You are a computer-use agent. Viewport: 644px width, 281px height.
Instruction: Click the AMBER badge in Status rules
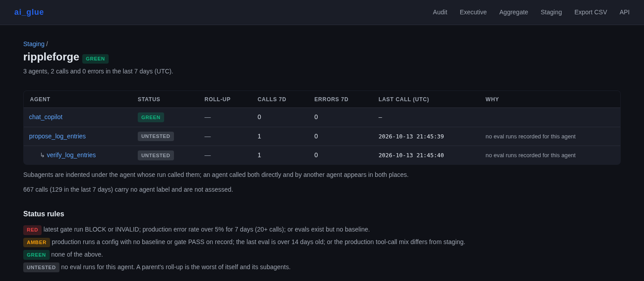click(x=36, y=242)
